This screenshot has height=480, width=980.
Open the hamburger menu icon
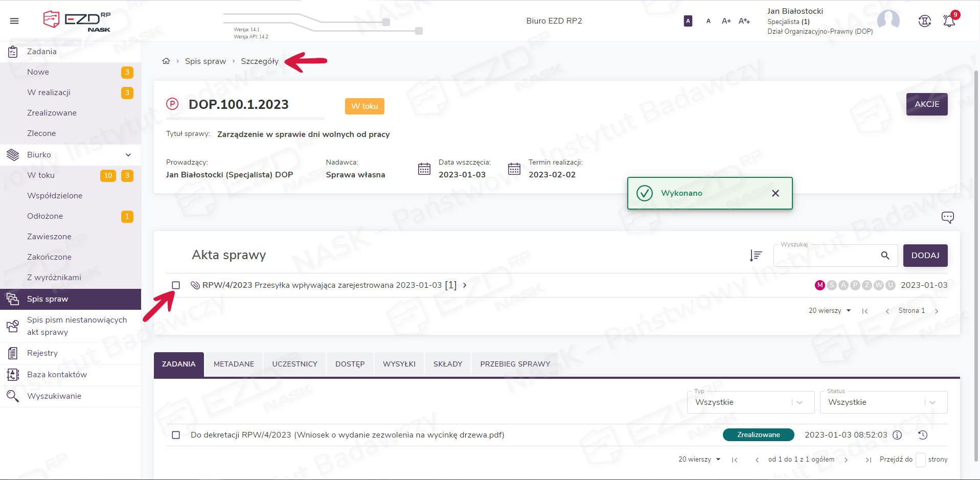point(14,21)
